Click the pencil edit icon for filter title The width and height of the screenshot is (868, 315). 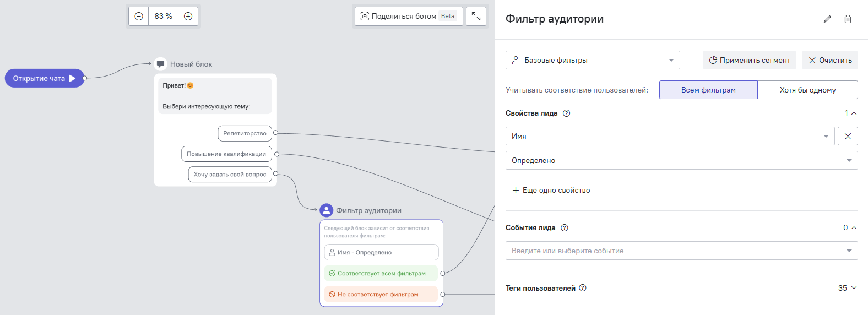click(827, 19)
